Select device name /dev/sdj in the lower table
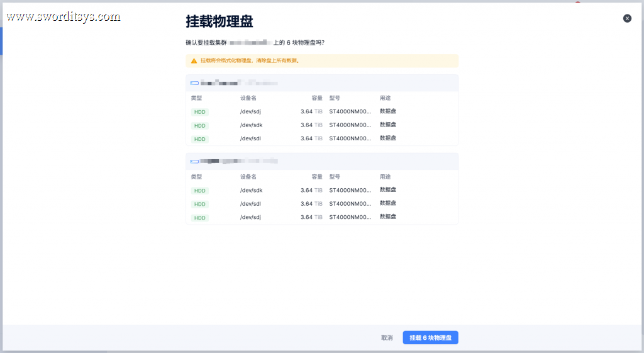644x353 pixels. pos(250,217)
